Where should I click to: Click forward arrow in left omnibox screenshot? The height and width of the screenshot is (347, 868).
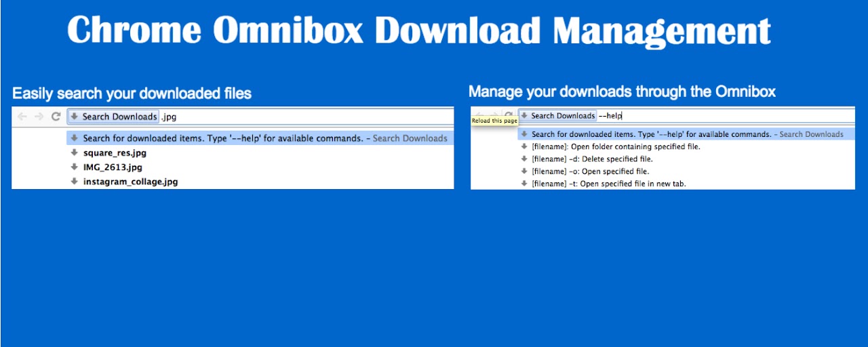(39, 117)
